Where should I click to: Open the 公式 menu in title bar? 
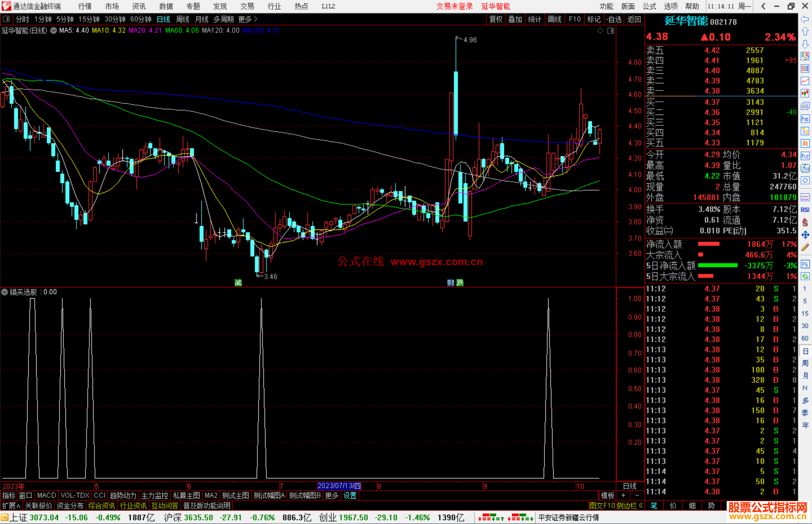coord(649,6)
